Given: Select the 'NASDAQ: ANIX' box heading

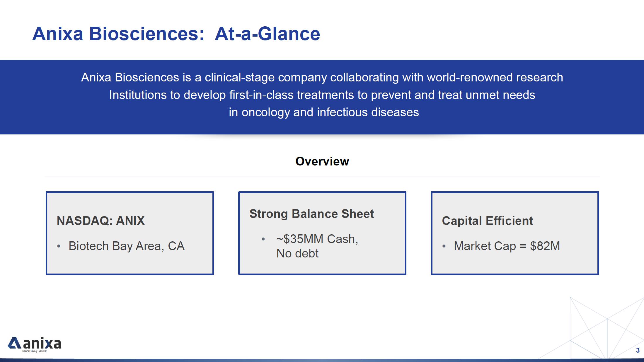Looking at the screenshot, I should pyautogui.click(x=100, y=221).
